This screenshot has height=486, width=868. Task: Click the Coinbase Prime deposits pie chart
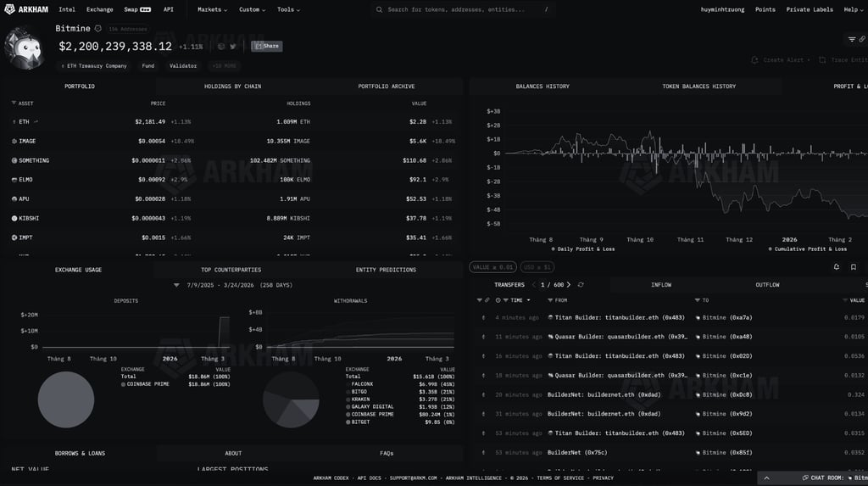point(66,399)
